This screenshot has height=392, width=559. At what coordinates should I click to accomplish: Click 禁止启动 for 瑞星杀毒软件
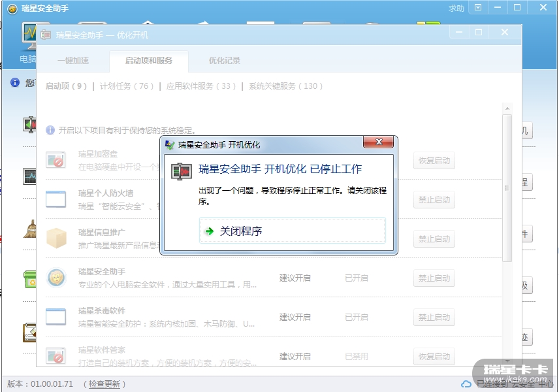pyautogui.click(x=434, y=318)
